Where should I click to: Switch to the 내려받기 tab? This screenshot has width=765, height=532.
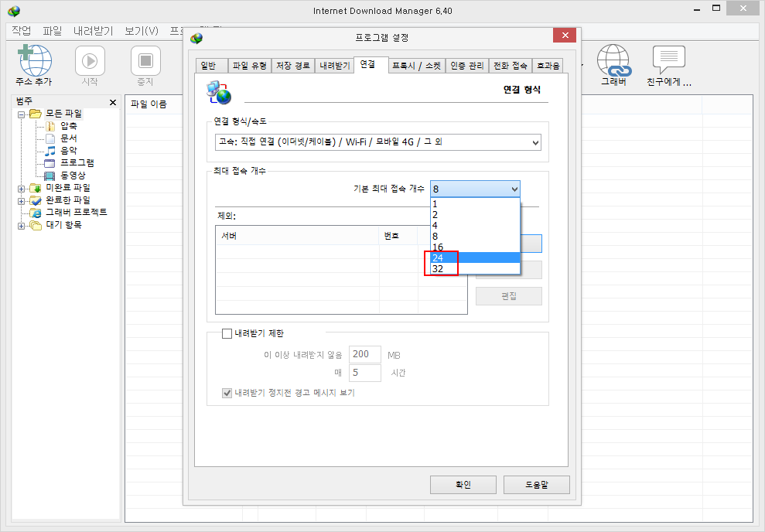click(x=335, y=66)
